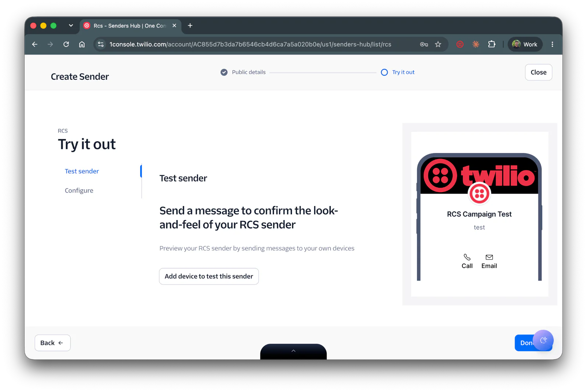The height and width of the screenshot is (392, 587).
Task: Open the saved passwords key icon
Action: click(x=424, y=44)
